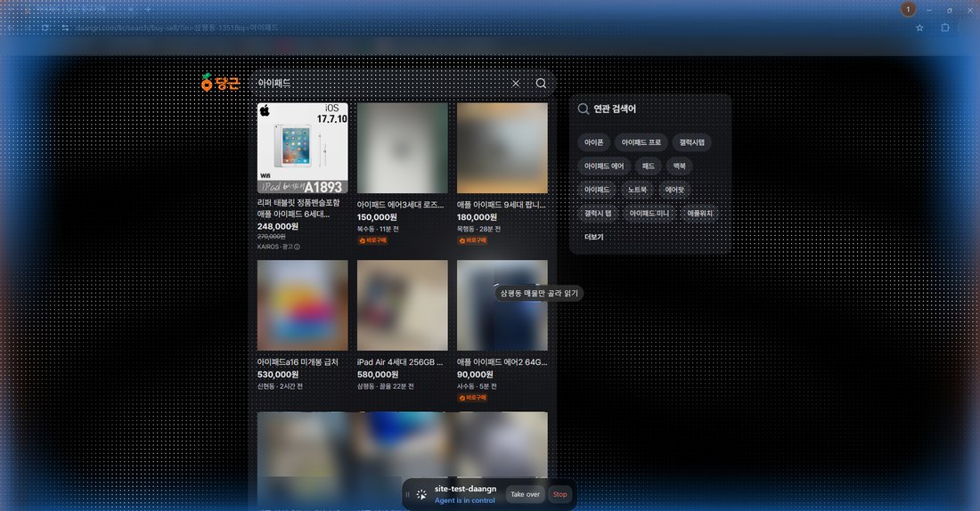Image resolution: width=980 pixels, height=511 pixels.
Task: Select the 갤럭시 탭 related search chip
Action: tap(598, 214)
